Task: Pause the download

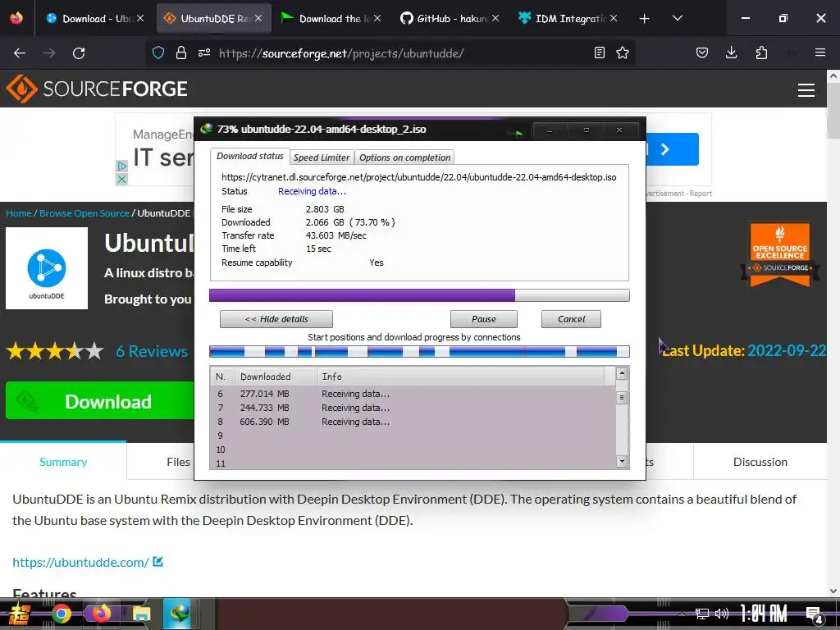Action: click(x=484, y=319)
